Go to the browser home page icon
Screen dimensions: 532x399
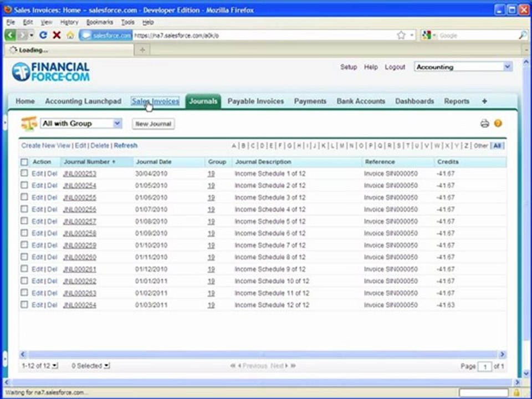70,35
